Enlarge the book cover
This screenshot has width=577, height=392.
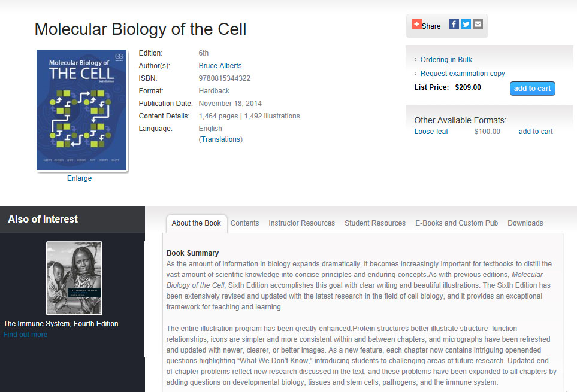(79, 178)
